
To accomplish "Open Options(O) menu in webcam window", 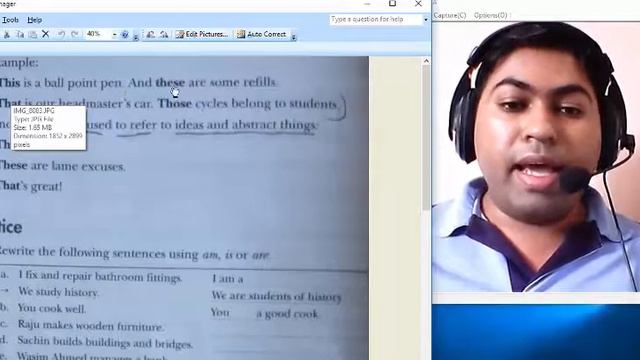I will (490, 16).
